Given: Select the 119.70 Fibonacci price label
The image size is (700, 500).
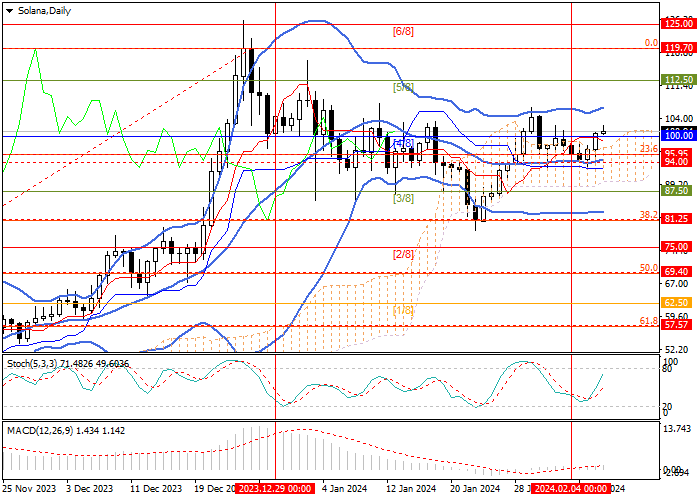Looking at the screenshot, I should pyautogui.click(x=679, y=48).
